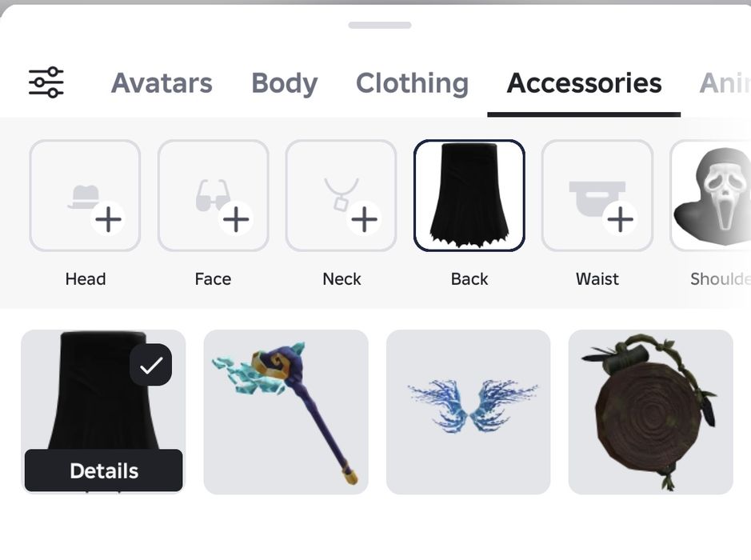751x560 pixels.
Task: Click the Back category label
Action: (x=469, y=279)
